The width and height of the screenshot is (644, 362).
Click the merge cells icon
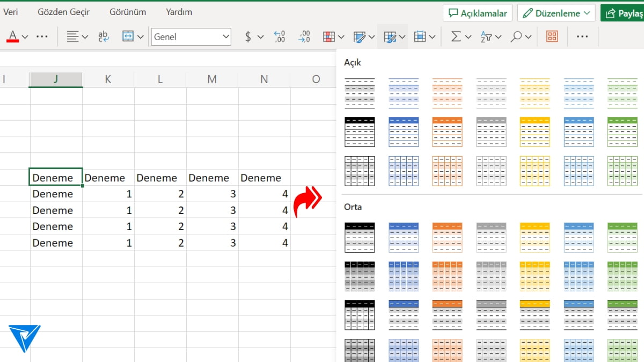tap(128, 36)
